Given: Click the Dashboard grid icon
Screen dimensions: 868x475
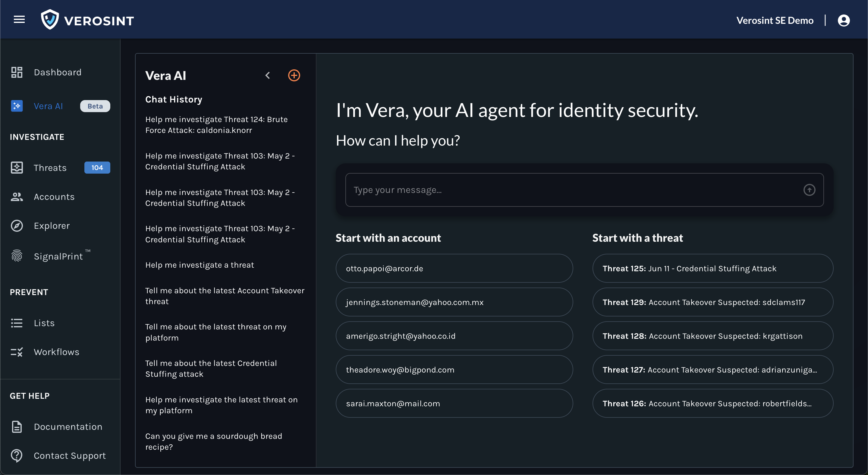Looking at the screenshot, I should (17, 72).
